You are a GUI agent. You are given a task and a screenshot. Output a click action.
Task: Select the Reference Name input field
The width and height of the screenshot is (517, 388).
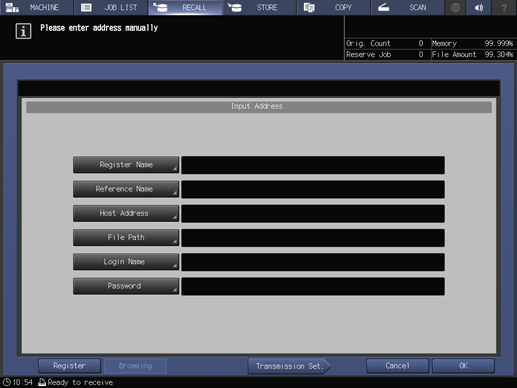click(x=313, y=189)
